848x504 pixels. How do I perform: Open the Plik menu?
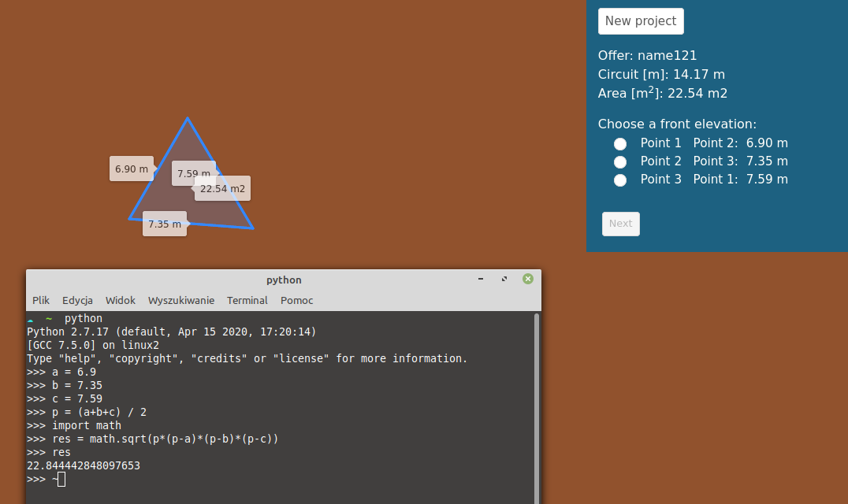point(40,300)
